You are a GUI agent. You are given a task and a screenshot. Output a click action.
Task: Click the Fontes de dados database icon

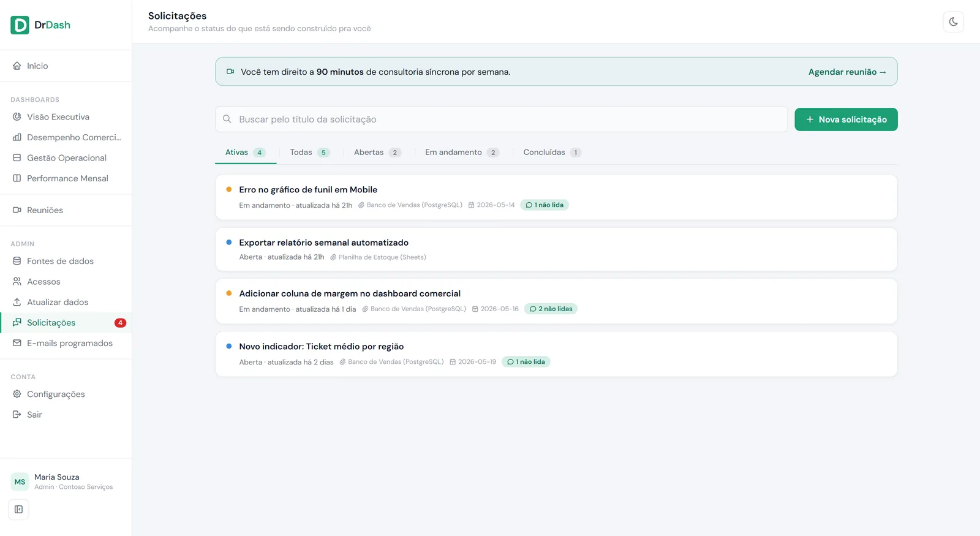pyautogui.click(x=17, y=261)
